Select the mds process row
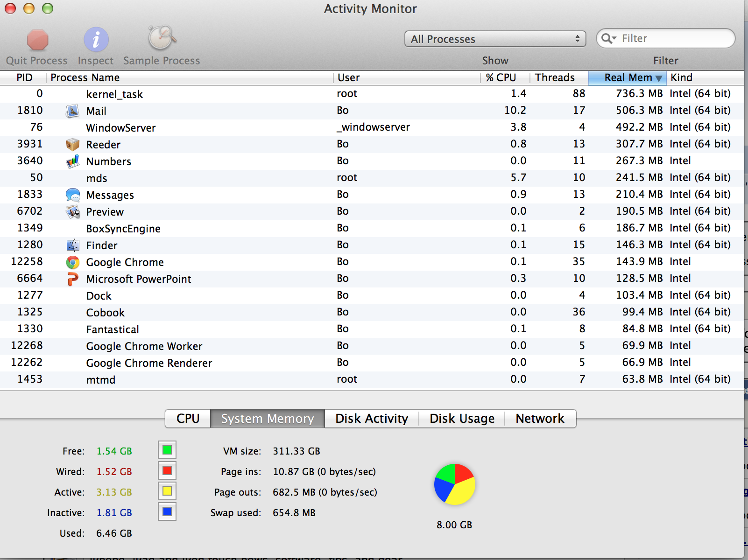 point(372,178)
